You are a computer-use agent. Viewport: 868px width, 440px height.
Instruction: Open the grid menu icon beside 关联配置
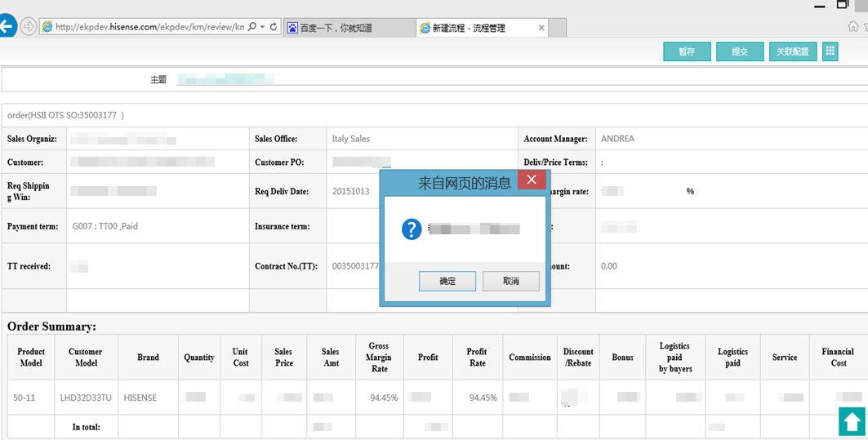(830, 51)
